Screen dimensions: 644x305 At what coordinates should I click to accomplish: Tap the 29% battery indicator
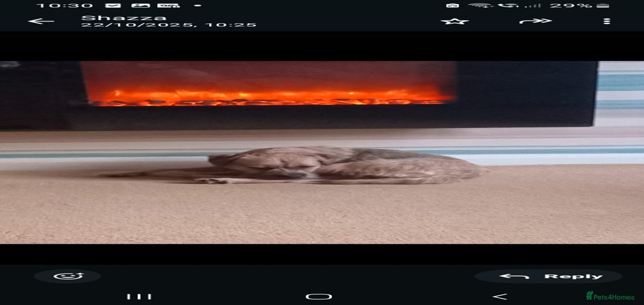(x=579, y=5)
